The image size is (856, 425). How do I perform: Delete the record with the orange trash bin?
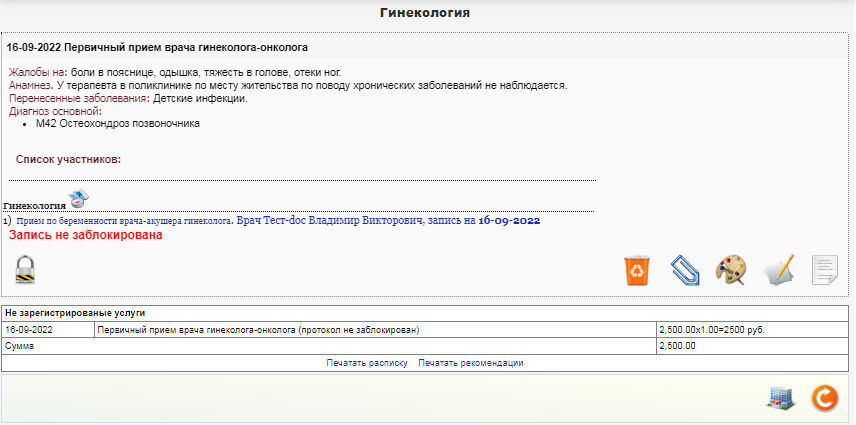pyautogui.click(x=637, y=270)
